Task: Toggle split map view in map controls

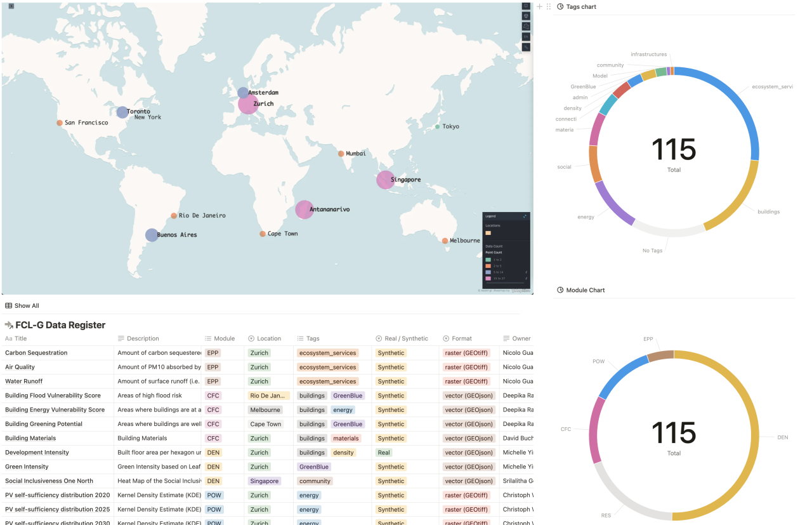Action: pos(526,6)
